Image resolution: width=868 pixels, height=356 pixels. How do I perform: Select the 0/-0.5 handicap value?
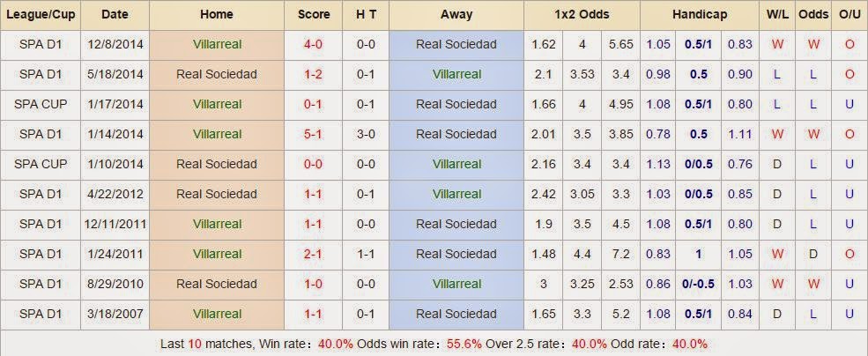coord(699,284)
